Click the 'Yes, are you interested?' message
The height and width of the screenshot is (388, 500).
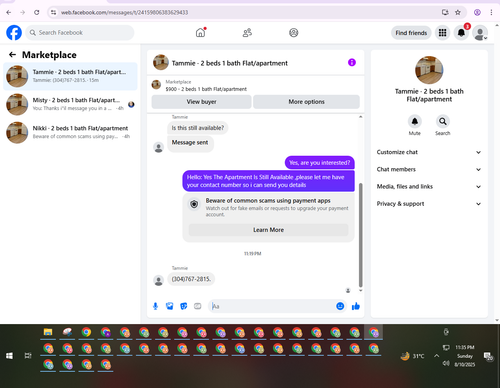coord(319,163)
